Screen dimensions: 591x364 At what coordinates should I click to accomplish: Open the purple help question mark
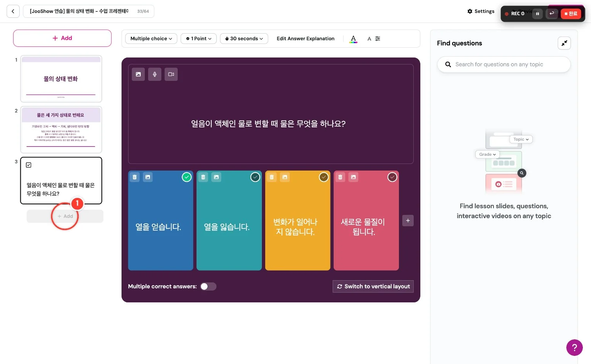click(574, 347)
